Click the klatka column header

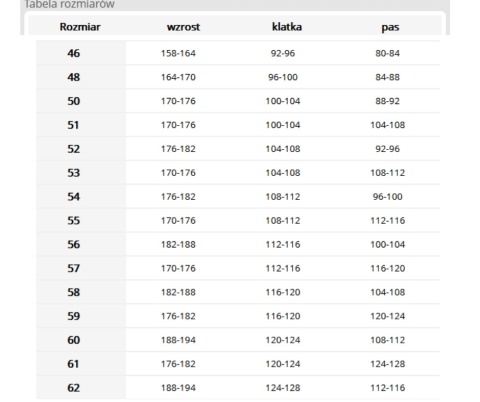(287, 27)
